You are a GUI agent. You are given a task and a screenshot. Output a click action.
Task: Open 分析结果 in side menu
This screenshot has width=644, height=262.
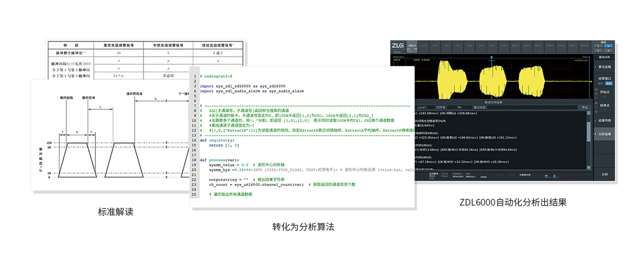pyautogui.click(x=604, y=134)
